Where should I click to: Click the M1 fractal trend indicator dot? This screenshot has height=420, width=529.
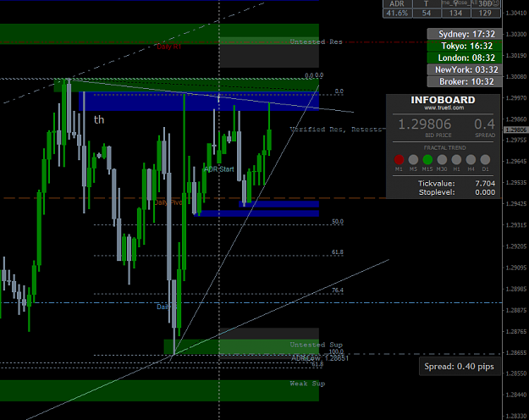399,159
